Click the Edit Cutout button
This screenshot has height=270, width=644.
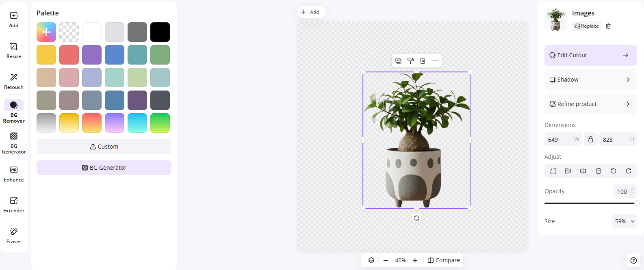(x=590, y=55)
